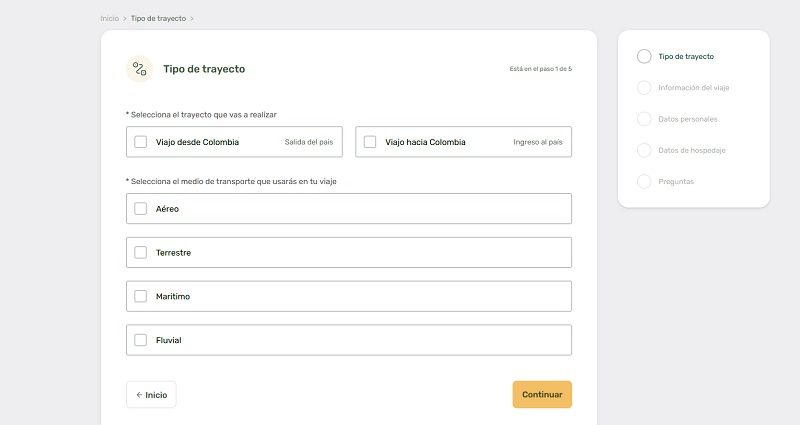Tick the Fluvial transport checkbox
This screenshot has width=800, height=425.
click(141, 340)
